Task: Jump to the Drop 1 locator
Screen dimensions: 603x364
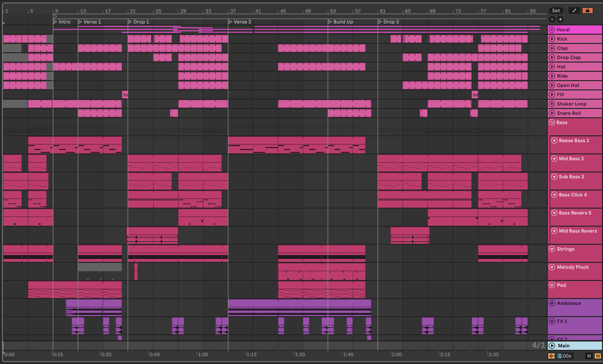Action: (130, 22)
